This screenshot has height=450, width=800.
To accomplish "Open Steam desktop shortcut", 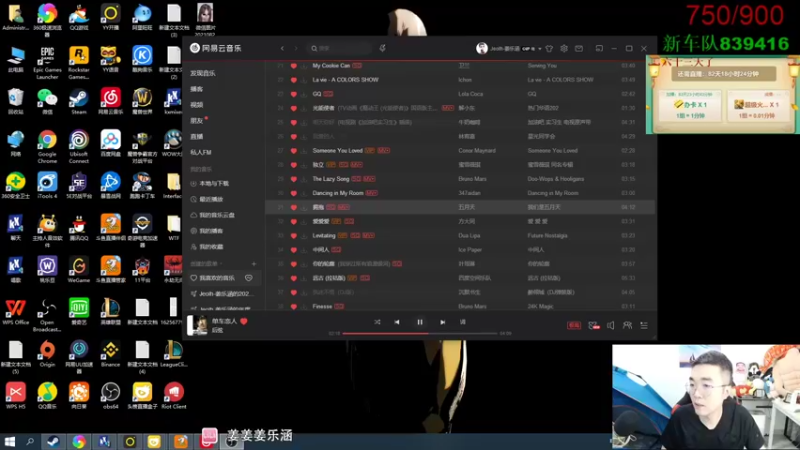I will (79, 101).
